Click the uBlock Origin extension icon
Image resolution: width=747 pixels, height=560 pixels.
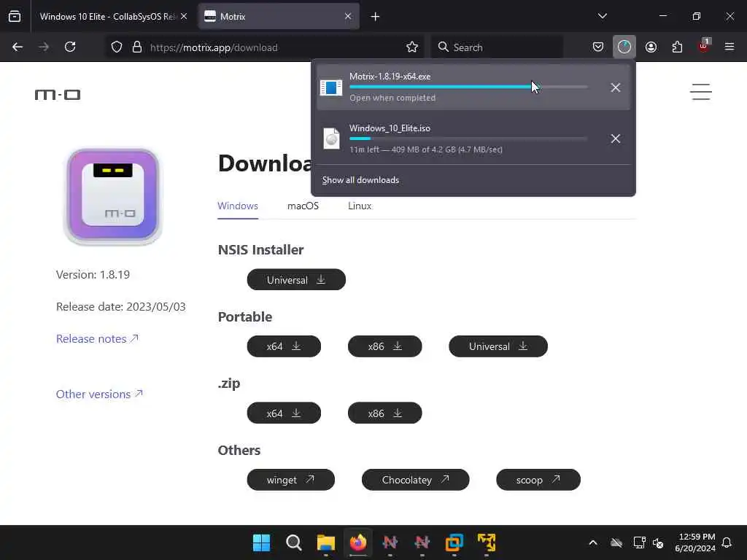704,46
